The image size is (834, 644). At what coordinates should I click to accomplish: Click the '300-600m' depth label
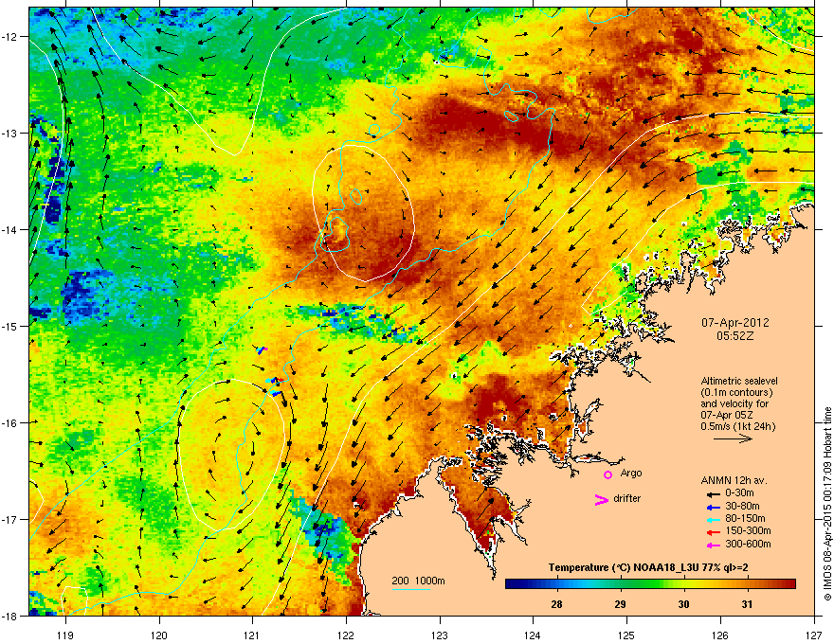pyautogui.click(x=748, y=544)
